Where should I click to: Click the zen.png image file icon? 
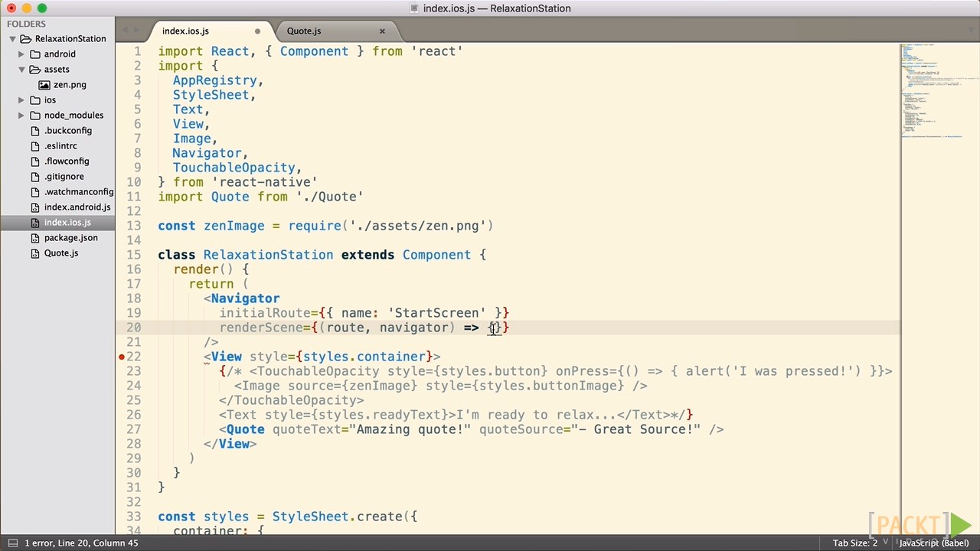pyautogui.click(x=44, y=85)
